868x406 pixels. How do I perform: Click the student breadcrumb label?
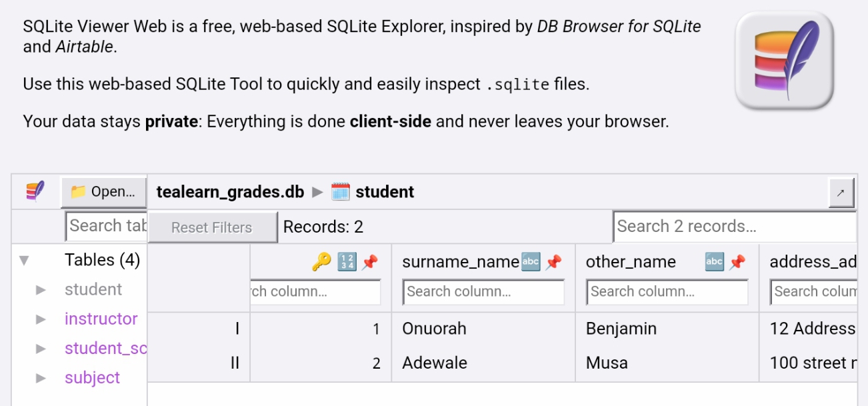pyautogui.click(x=385, y=192)
